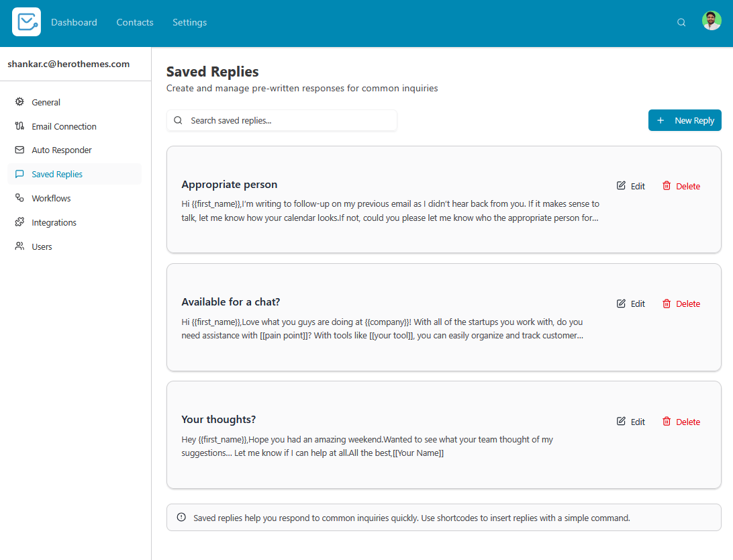Click the Auto Responder envelope icon
This screenshot has width=733, height=560.
coord(19,150)
